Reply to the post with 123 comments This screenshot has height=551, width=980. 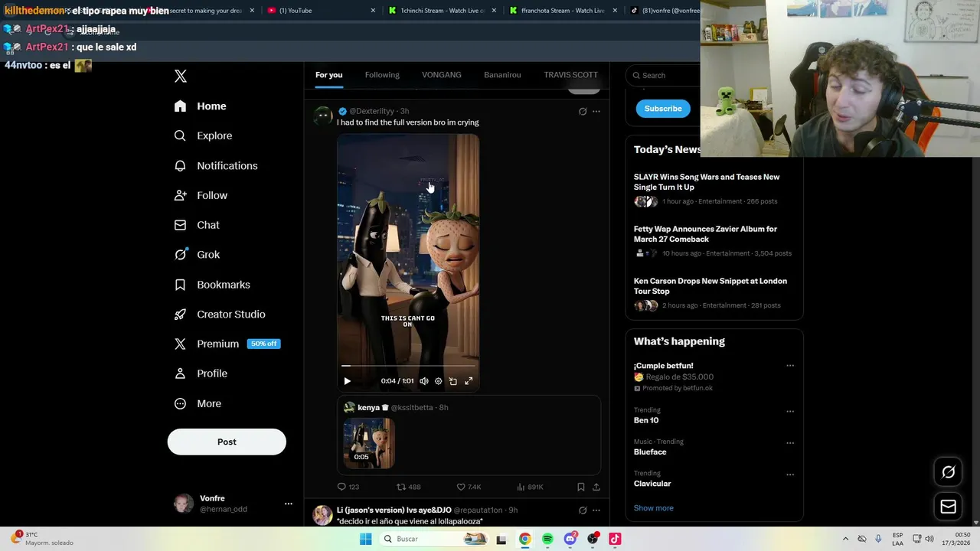pyautogui.click(x=348, y=487)
